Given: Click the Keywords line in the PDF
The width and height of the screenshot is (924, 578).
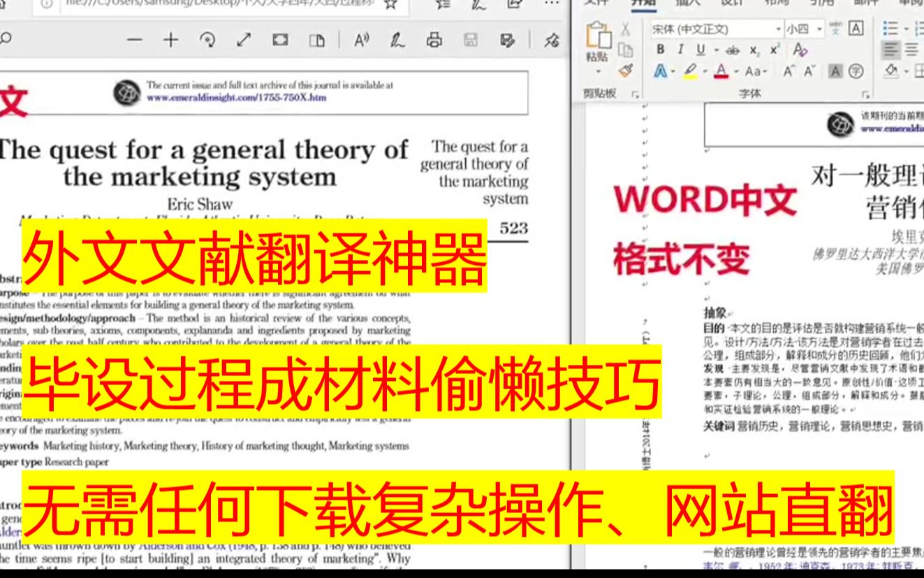Looking at the screenshot, I should click(205, 446).
